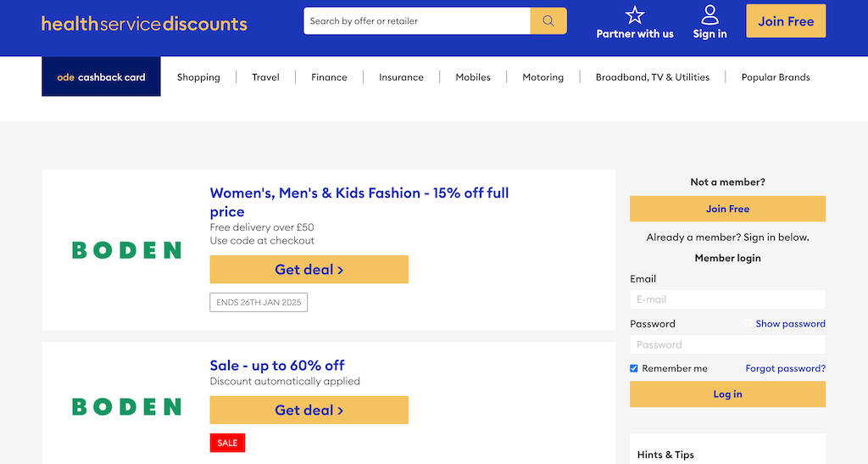Click Get deal for Sale up to 60% off
This screenshot has width=868, height=464.
click(x=309, y=411)
